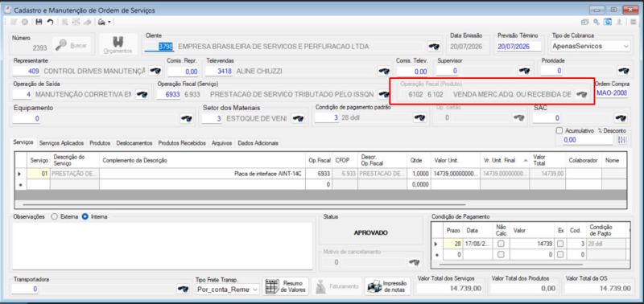Click the undo arrow toolbar icon
This screenshot has width=644, height=304.
pyautogui.click(x=50, y=22)
